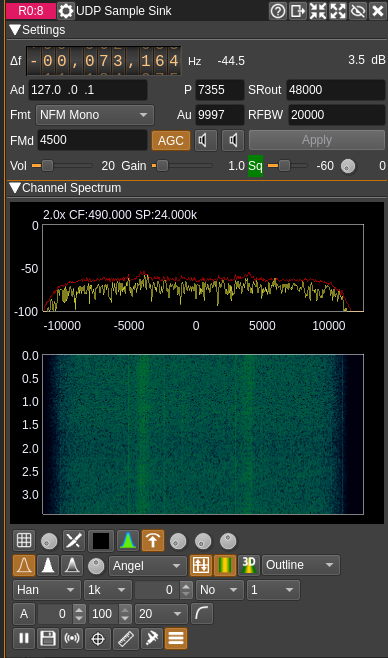This screenshot has height=658, width=388.
Task: Toggle the first audio speaker button
Action: [x=206, y=140]
